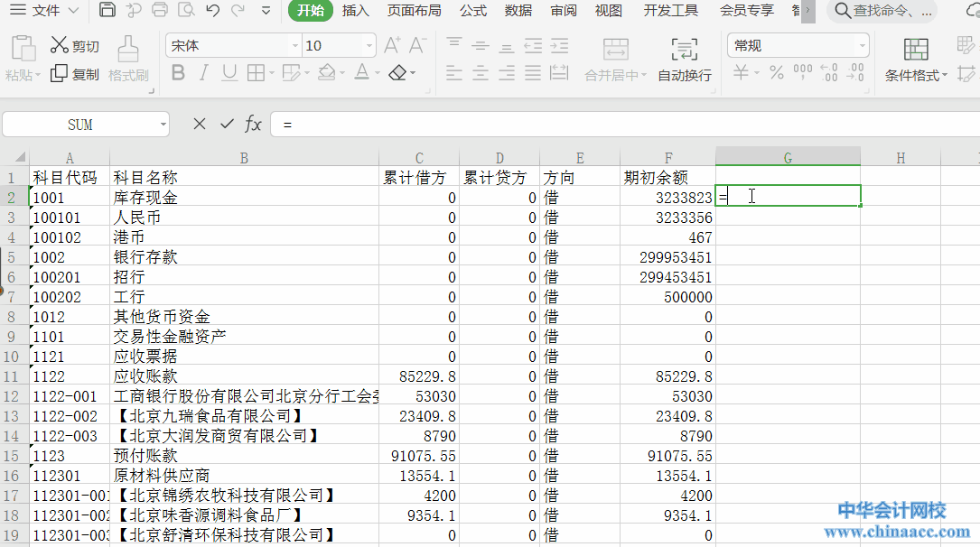Image resolution: width=980 pixels, height=547 pixels.
Task: Switch to the 开发工具 tab
Action: coord(670,11)
